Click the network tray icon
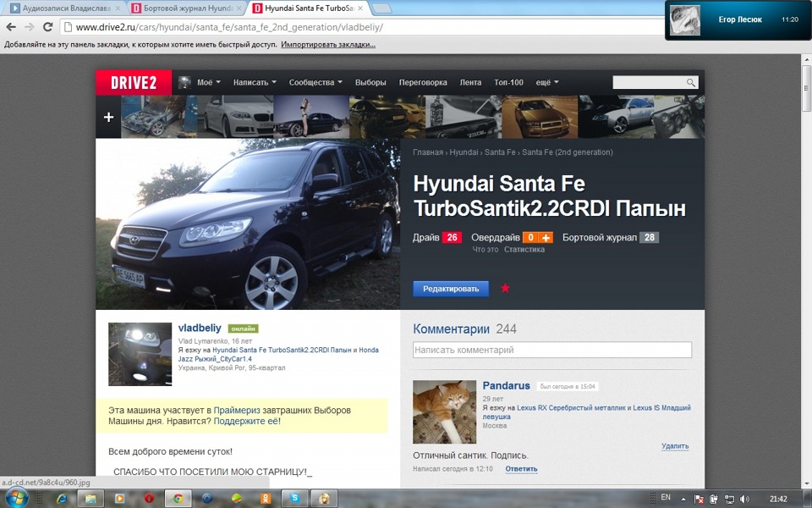The height and width of the screenshot is (508, 812). (x=729, y=500)
